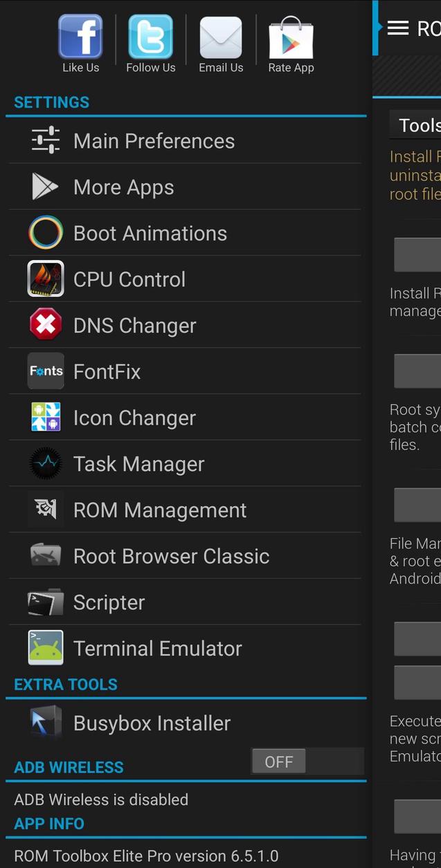Screen dimensions: 441x868
Task: Rate App on Google Play
Action: (291, 38)
